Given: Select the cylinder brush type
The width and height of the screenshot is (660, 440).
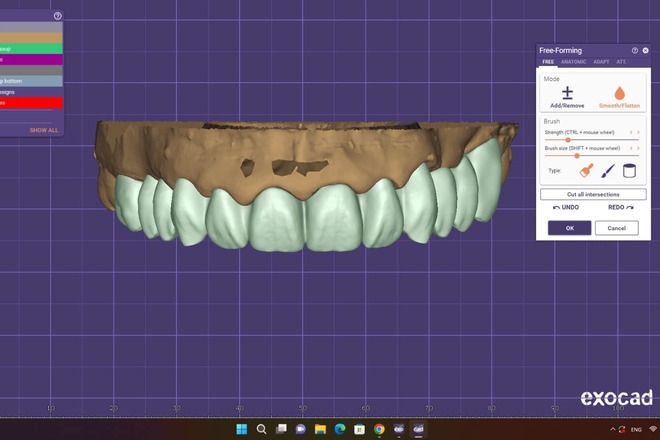Looking at the screenshot, I should pos(629,171).
